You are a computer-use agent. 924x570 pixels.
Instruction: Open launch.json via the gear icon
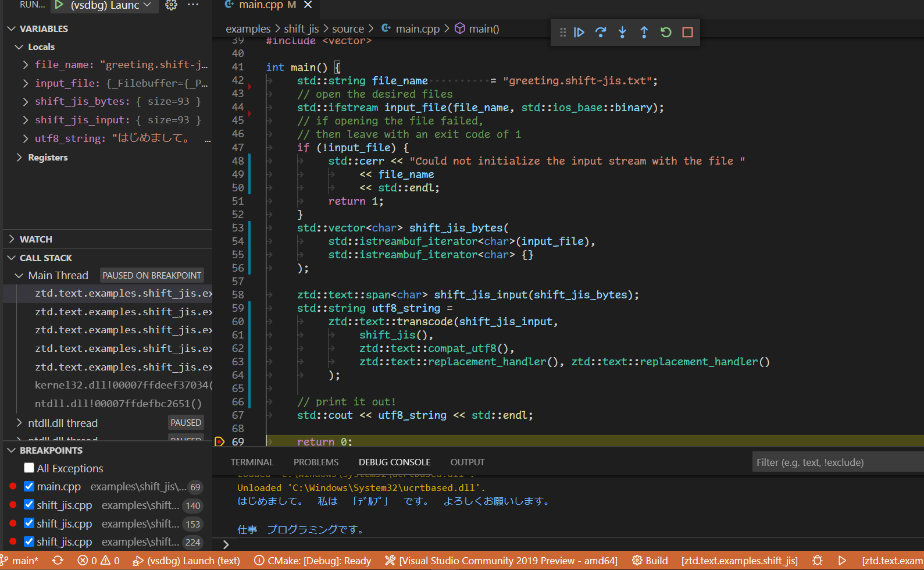click(171, 5)
